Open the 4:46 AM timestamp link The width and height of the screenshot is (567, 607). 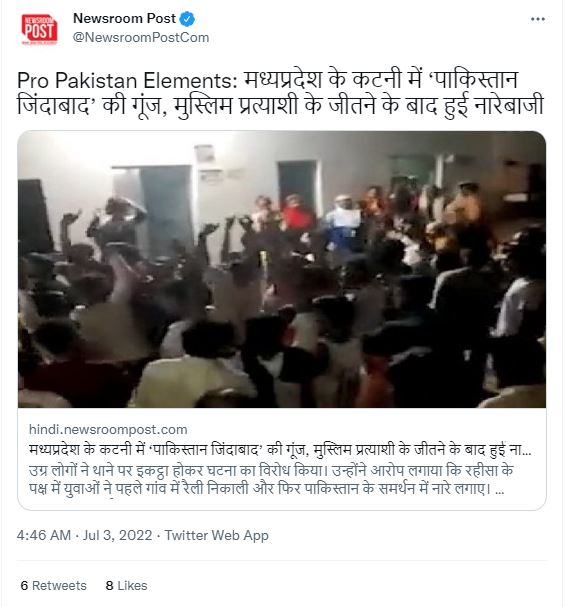pos(44,535)
